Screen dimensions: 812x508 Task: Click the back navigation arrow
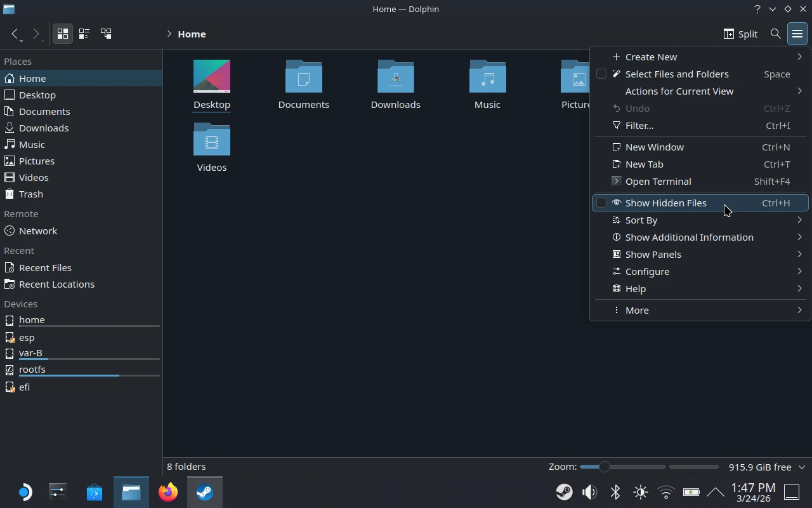[15, 34]
